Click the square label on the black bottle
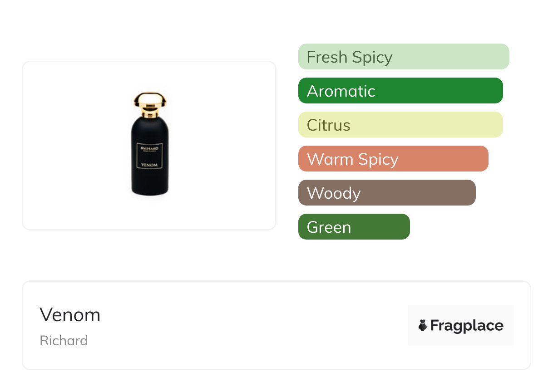The image size is (553, 392). (x=149, y=156)
